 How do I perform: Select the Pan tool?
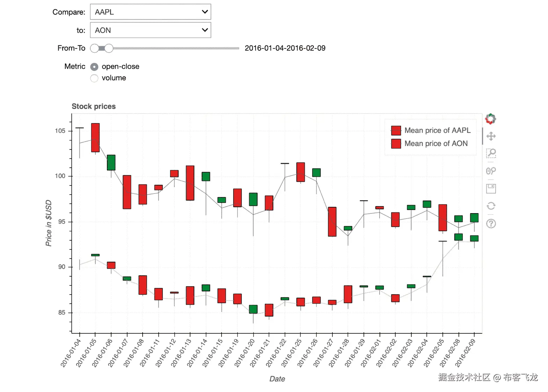(x=491, y=136)
